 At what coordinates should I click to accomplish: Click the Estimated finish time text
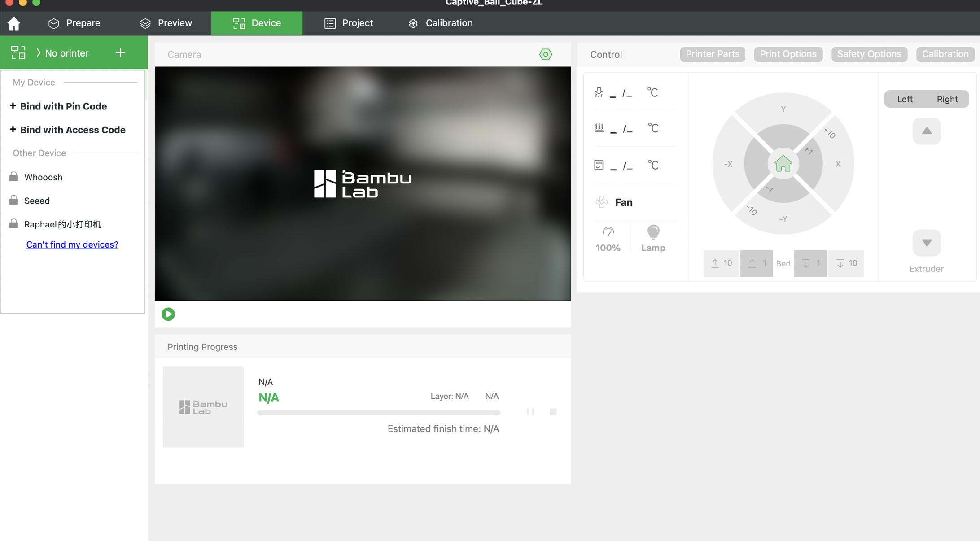click(443, 429)
